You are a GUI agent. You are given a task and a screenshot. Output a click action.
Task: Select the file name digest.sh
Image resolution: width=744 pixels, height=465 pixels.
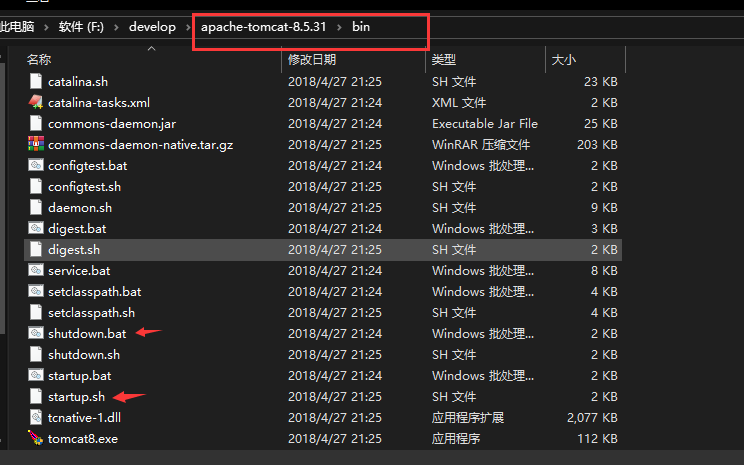[74, 250]
